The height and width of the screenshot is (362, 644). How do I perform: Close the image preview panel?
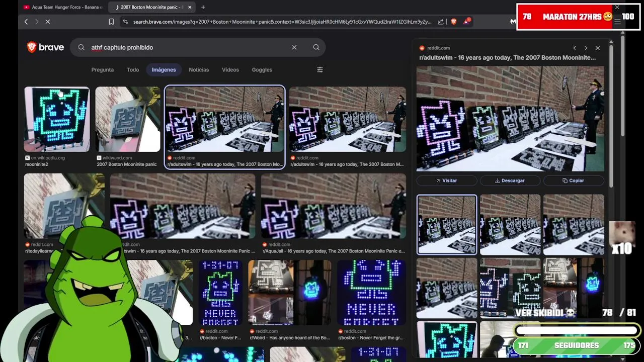coord(597,48)
